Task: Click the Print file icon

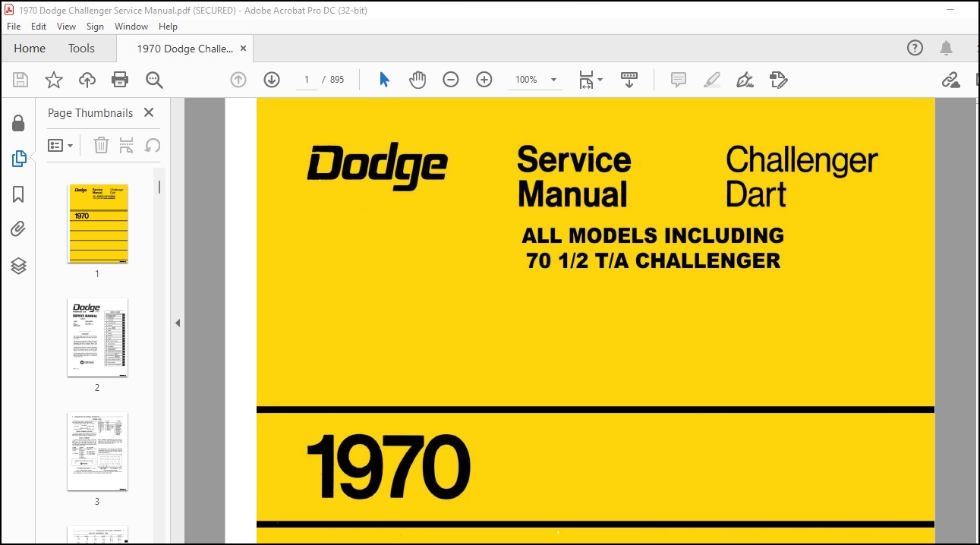Action: click(x=120, y=80)
